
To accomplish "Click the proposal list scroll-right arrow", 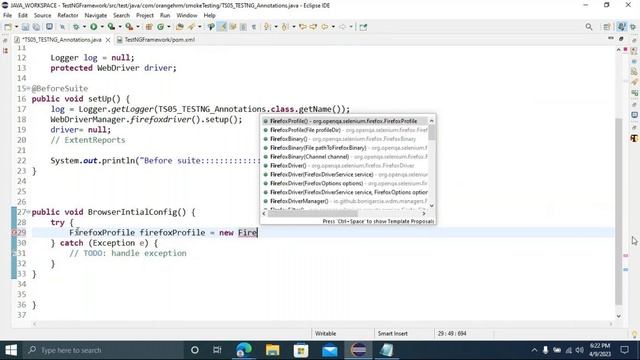I will coord(424,213).
